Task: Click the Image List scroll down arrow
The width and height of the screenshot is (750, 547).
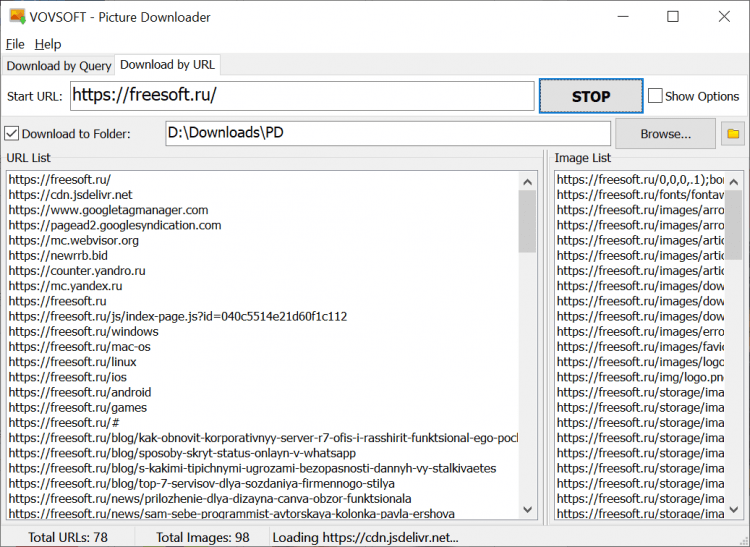Action: (x=734, y=510)
